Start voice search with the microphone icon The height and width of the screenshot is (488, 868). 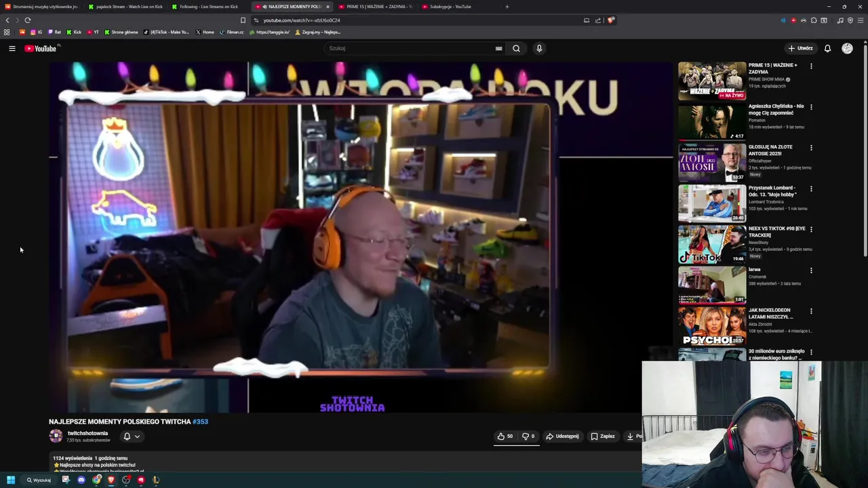(539, 48)
